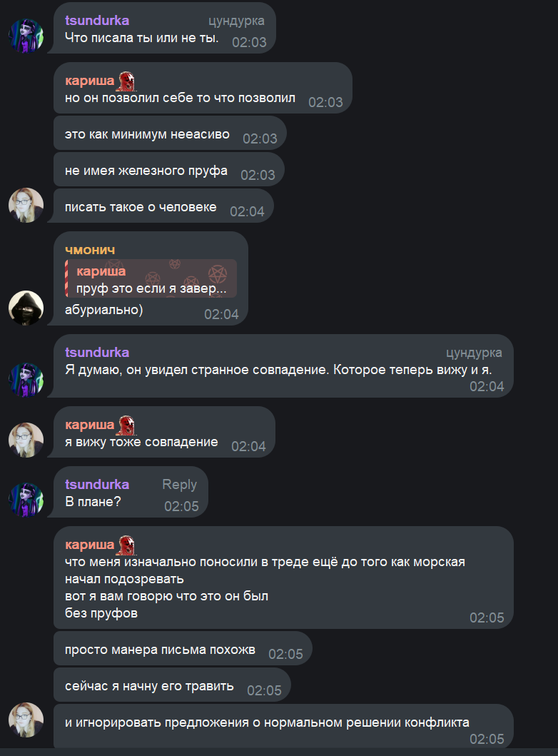
Task: Click the Reply label in 'В плане?' message
Action: pyautogui.click(x=179, y=485)
